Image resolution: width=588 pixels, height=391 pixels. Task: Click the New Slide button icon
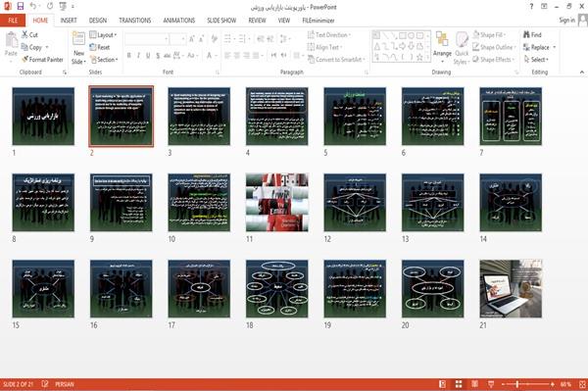point(78,39)
